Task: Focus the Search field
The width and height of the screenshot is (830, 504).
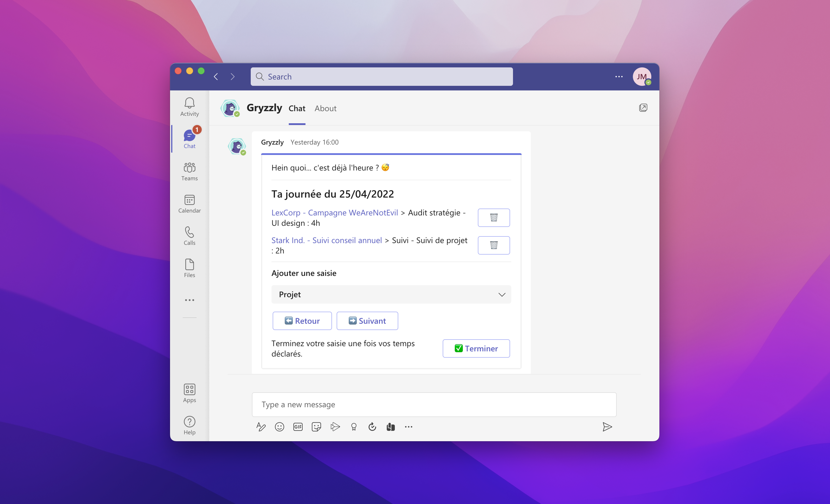Action: [382, 77]
